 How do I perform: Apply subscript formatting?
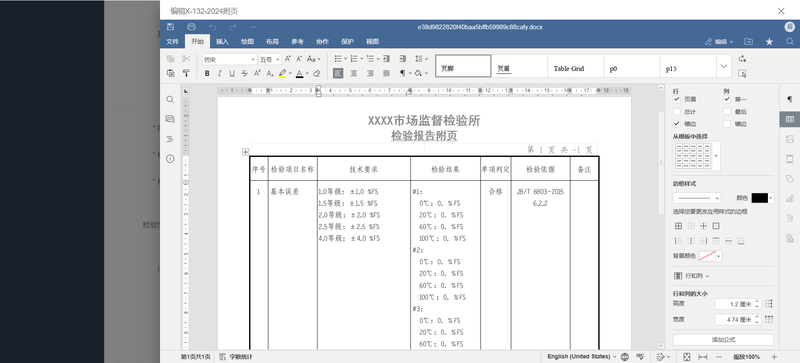click(270, 74)
